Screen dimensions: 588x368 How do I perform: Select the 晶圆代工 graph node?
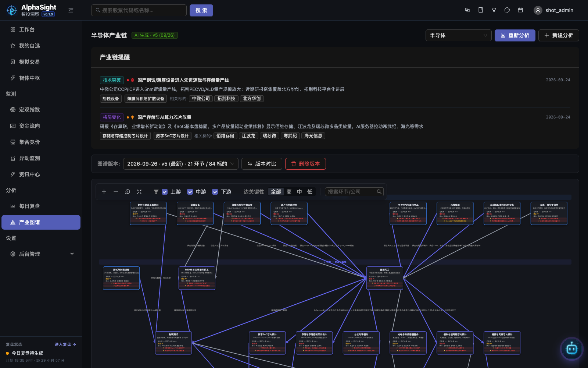[x=385, y=278]
